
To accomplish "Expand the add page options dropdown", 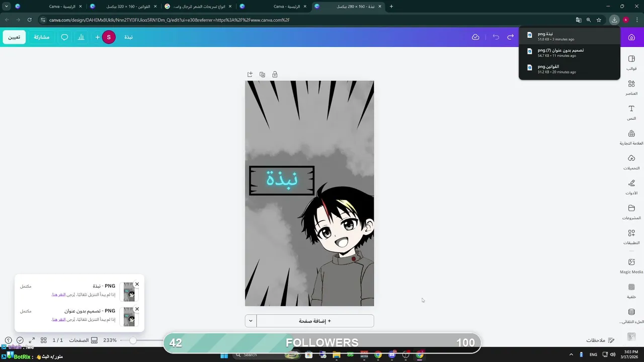I will click(x=251, y=321).
